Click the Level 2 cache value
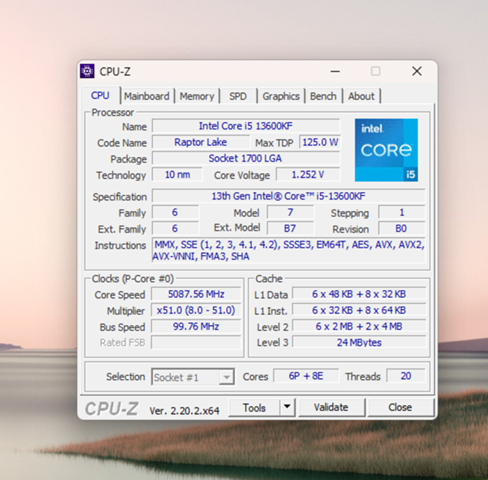This screenshot has width=488, height=480. (359, 326)
